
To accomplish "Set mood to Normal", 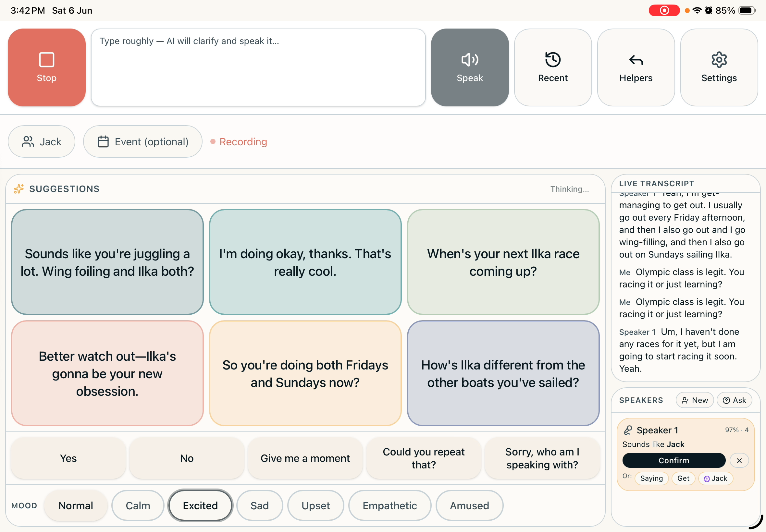I will coord(76,506).
